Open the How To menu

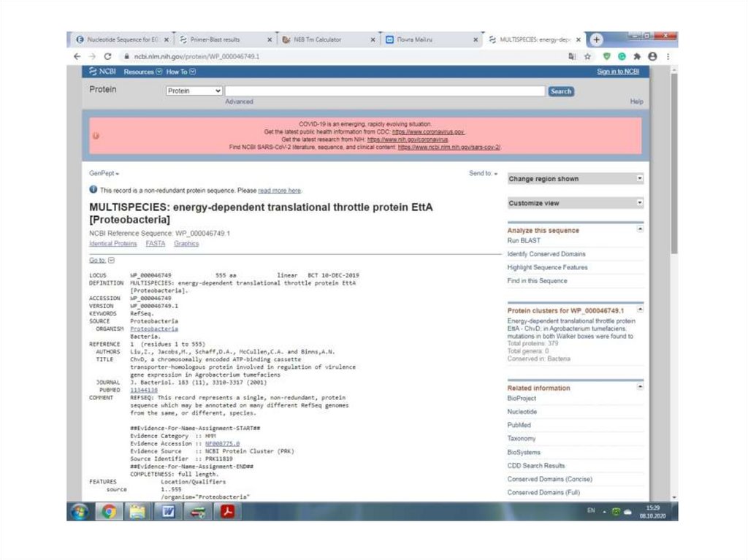tap(181, 72)
